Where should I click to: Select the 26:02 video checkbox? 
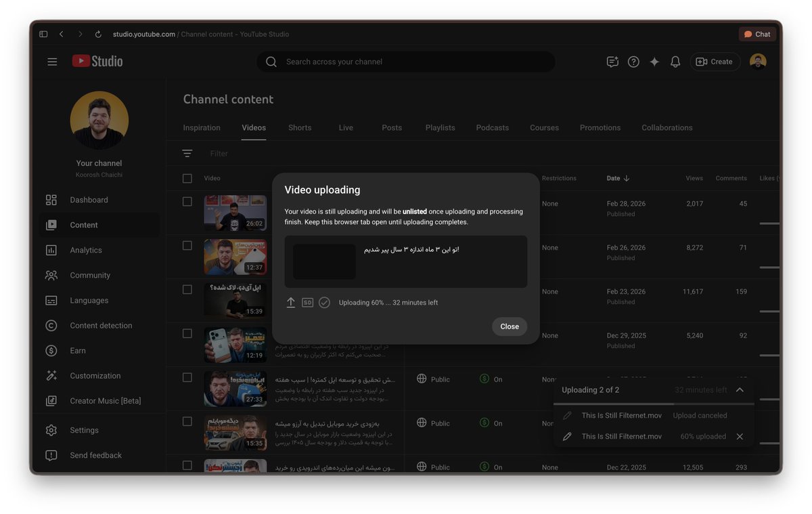point(187,201)
